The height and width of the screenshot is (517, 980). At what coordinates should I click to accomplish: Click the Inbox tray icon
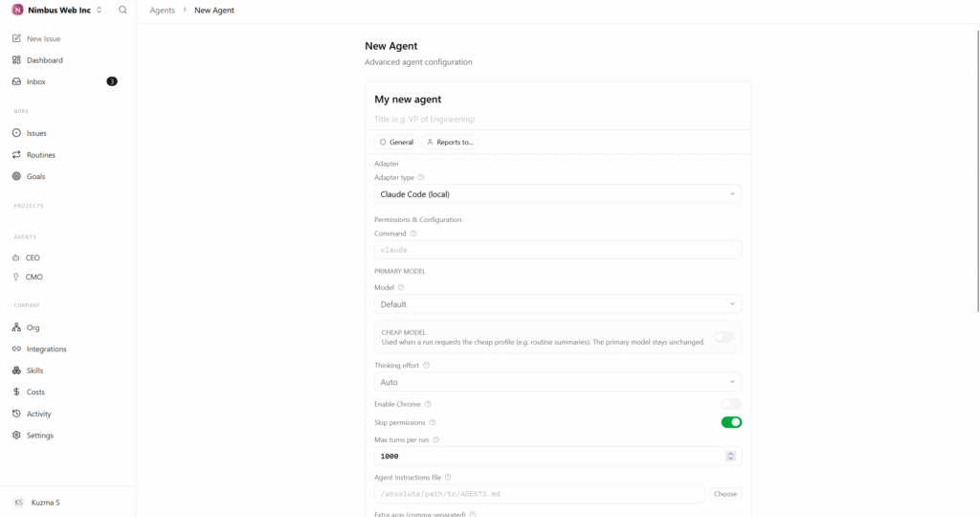(16, 81)
